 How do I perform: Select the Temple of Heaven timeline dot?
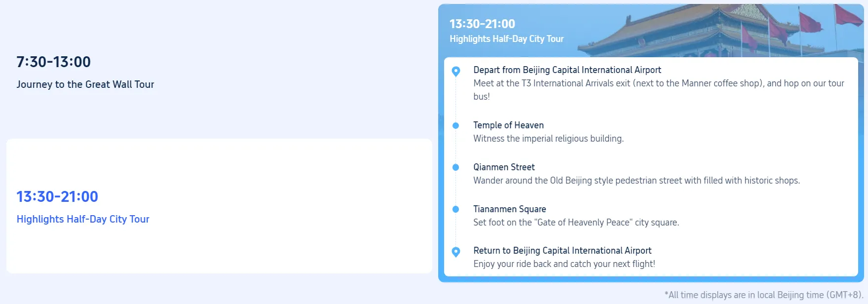pyautogui.click(x=455, y=125)
